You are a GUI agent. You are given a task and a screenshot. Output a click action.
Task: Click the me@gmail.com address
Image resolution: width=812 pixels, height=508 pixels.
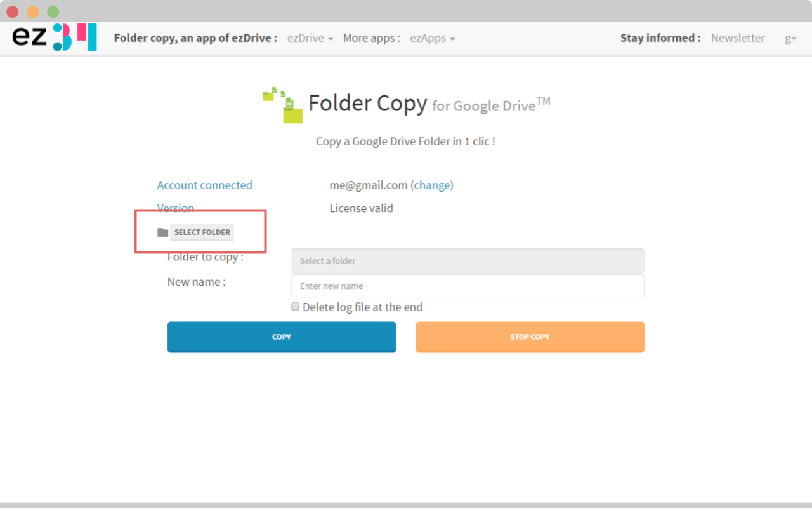coord(369,185)
